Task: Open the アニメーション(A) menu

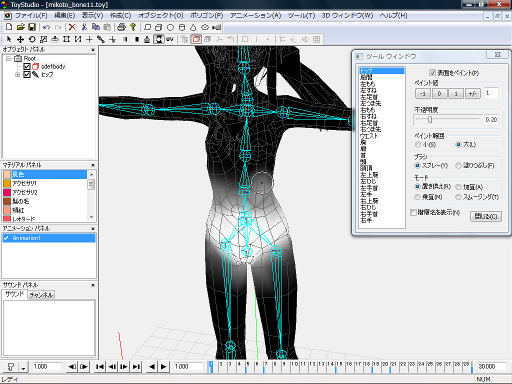Action: [x=256, y=16]
